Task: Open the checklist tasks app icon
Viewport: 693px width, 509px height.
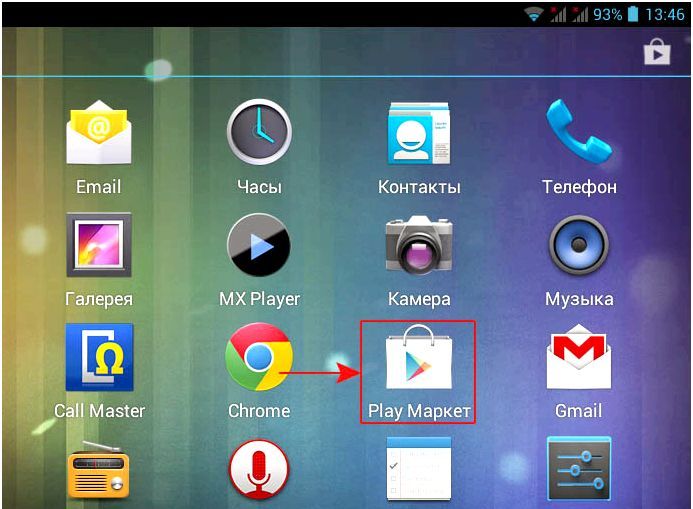Action: click(419, 469)
